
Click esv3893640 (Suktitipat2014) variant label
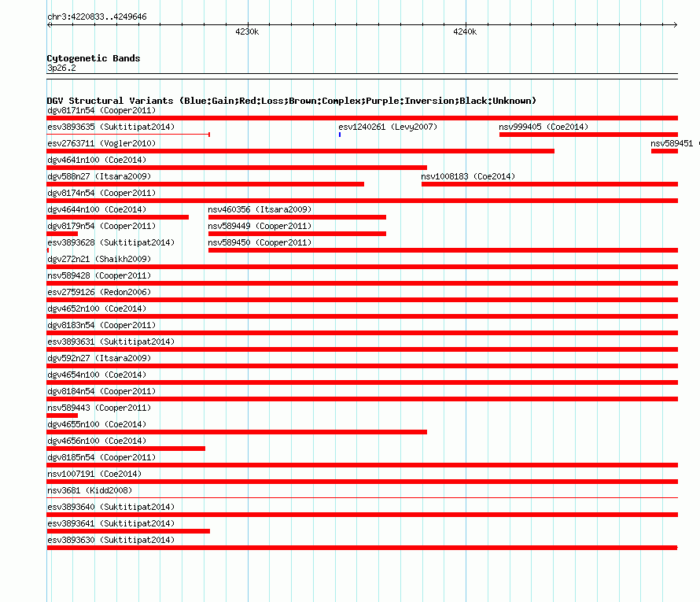(111, 507)
